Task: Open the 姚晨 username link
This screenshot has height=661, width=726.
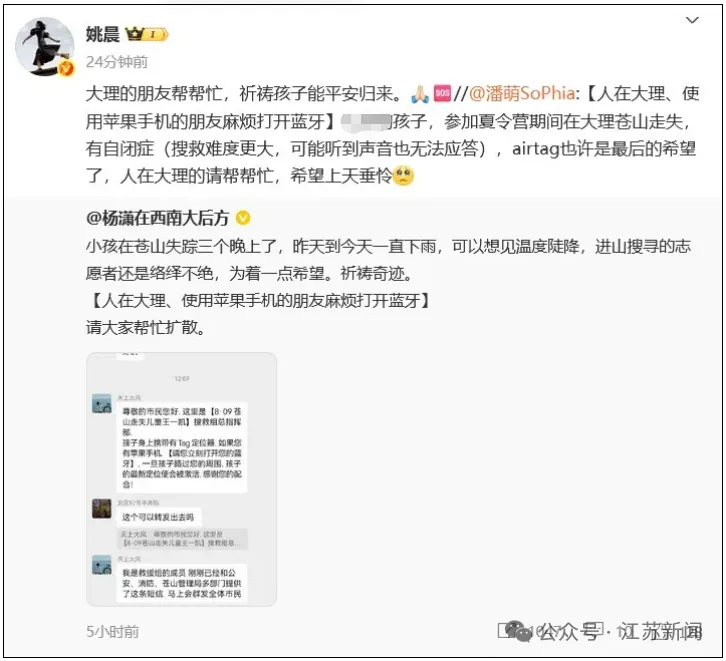Action: point(102,34)
